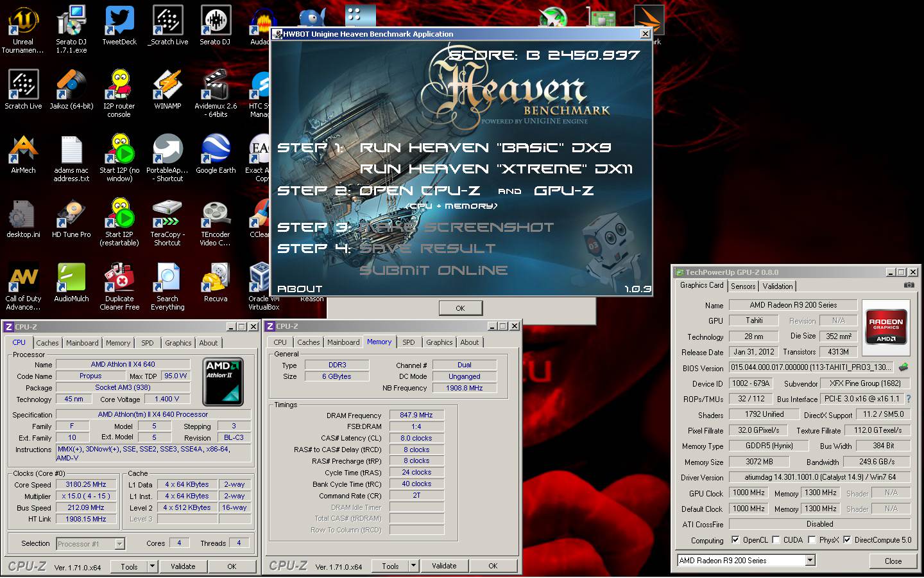Viewport: 924px width, 578px height.
Task: Click Close button in GPU-Z
Action: click(893, 561)
